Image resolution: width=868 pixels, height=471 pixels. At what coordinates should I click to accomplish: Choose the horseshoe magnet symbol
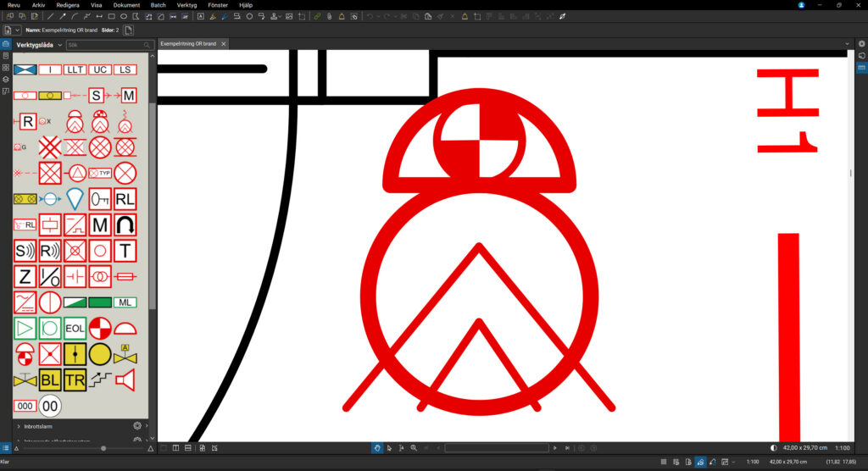(x=125, y=224)
